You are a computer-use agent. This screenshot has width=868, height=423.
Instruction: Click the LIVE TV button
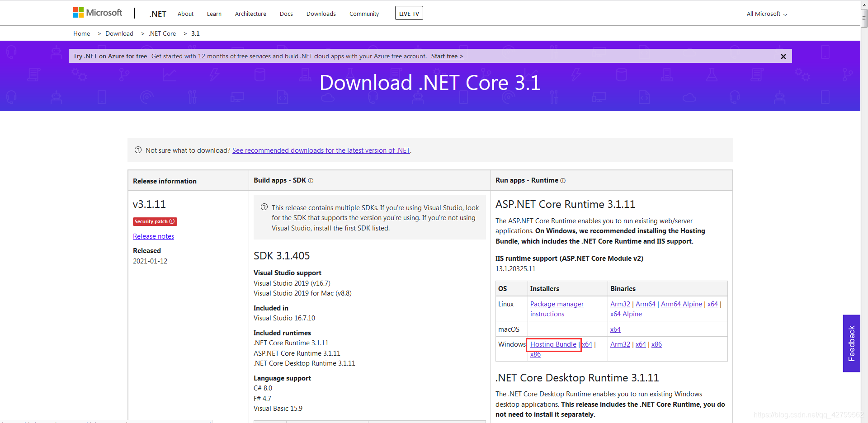(x=409, y=13)
